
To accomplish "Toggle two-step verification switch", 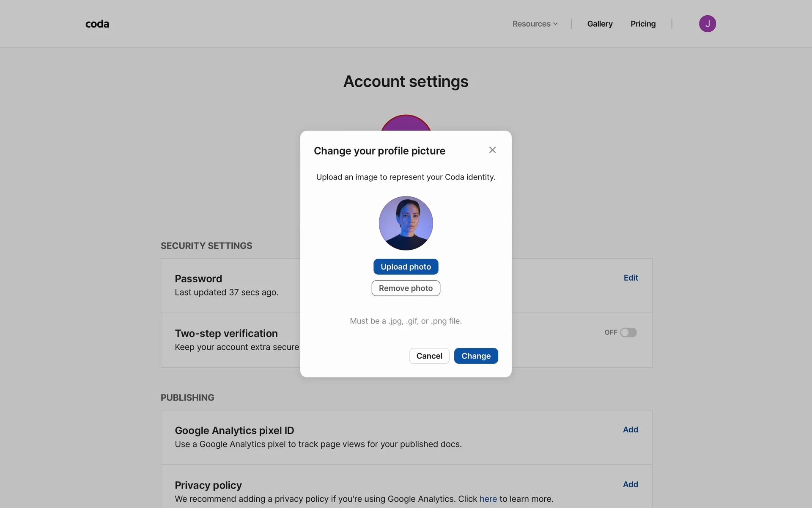I will (628, 333).
